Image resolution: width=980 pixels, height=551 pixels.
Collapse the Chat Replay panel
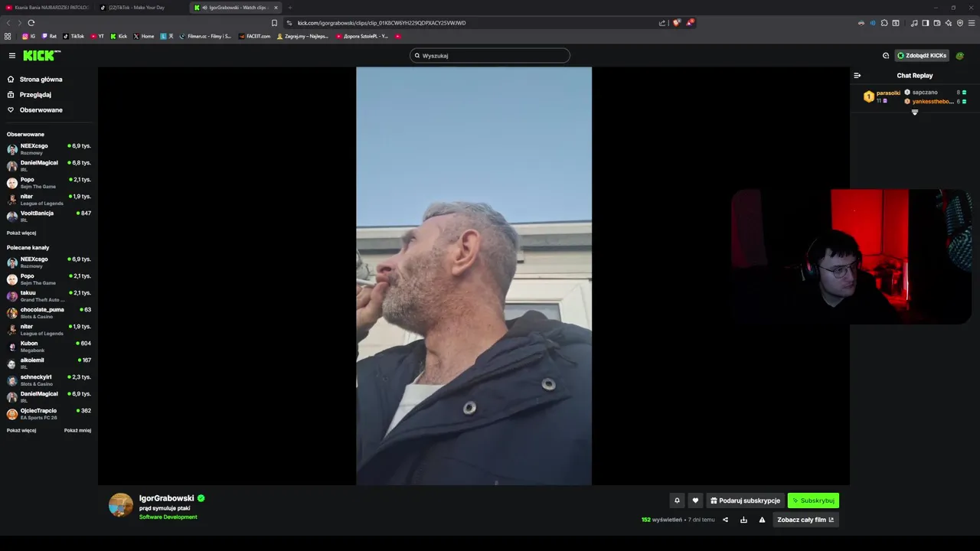pos(857,75)
